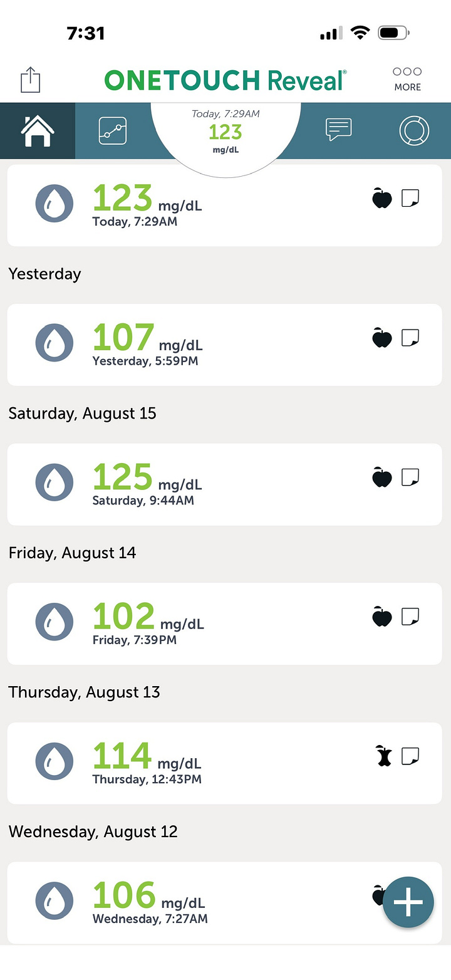Open the 102 mg/dL Friday entry
This screenshot has width=451, height=980.
click(225, 624)
